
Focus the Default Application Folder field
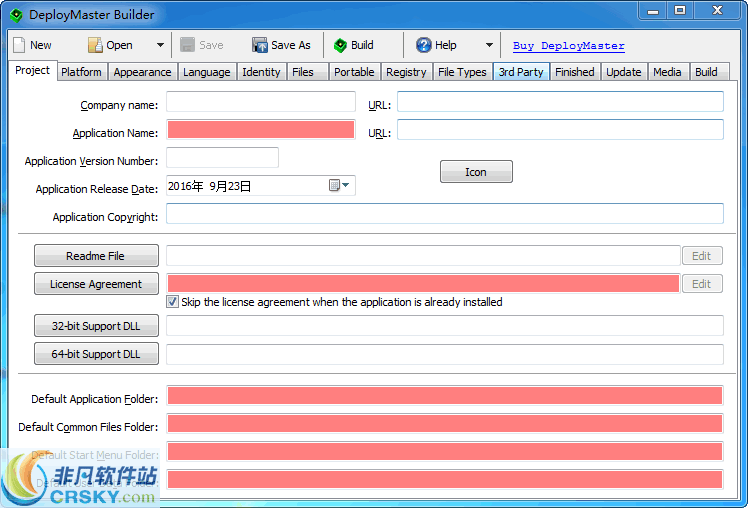click(x=445, y=396)
